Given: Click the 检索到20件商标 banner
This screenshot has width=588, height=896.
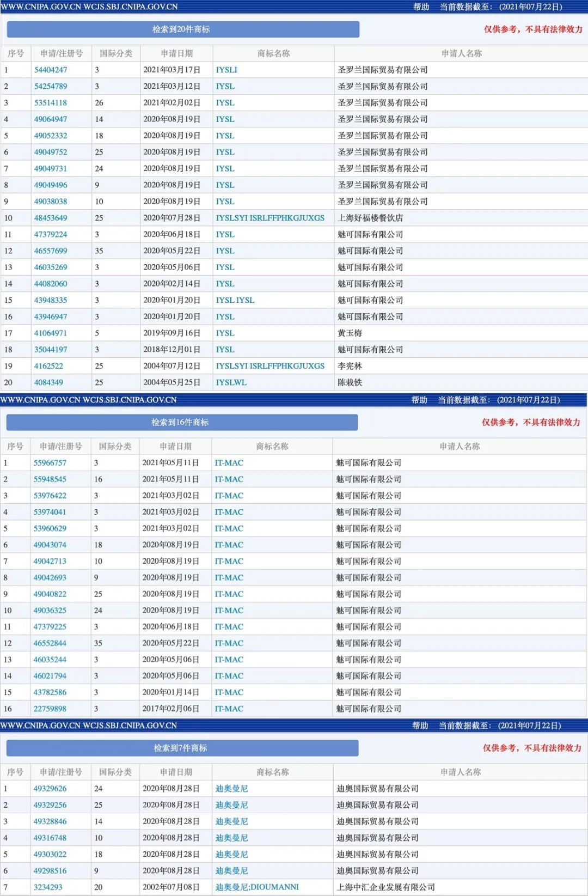Looking at the screenshot, I should [x=183, y=29].
